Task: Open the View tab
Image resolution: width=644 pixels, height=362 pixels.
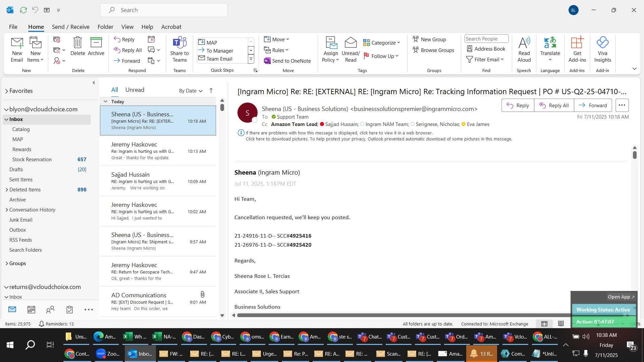Action: 127,27
